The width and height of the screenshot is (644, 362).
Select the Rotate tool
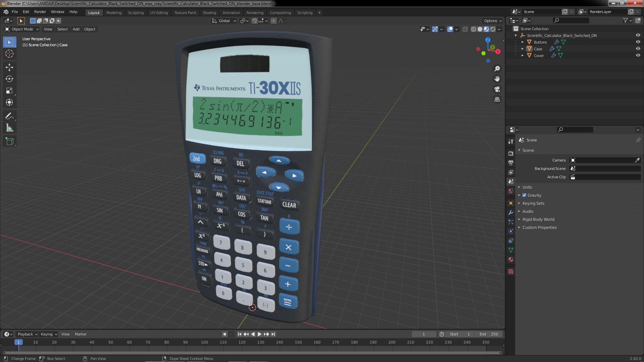pos(9,79)
